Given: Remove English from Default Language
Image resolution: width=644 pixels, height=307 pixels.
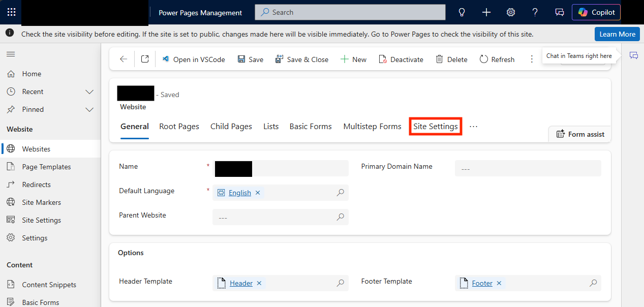Looking at the screenshot, I should coord(258,193).
